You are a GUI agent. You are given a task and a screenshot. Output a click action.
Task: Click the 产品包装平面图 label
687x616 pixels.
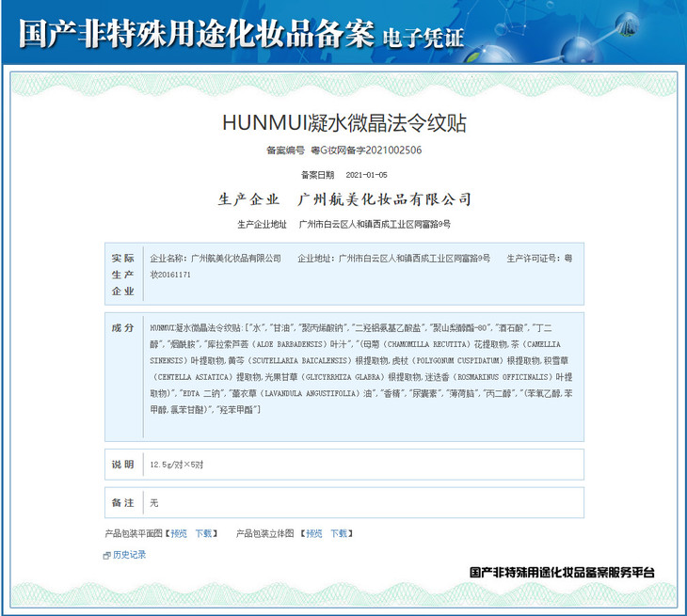coord(134,533)
